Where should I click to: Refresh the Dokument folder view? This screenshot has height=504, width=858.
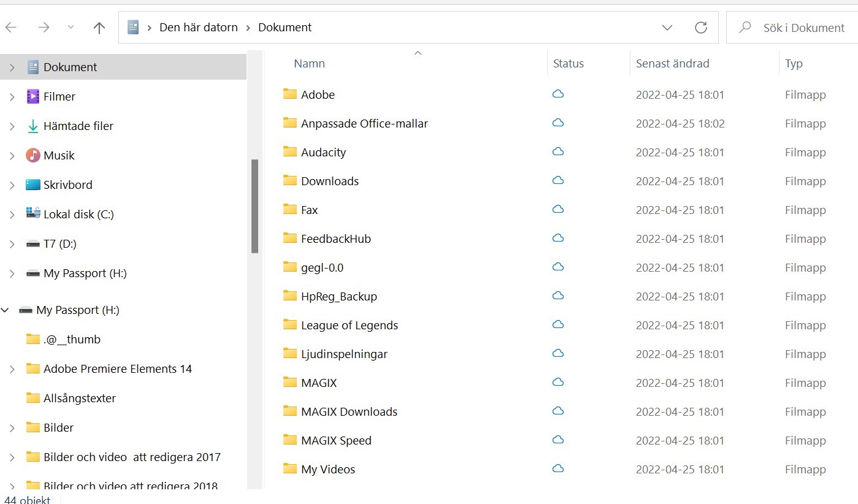pos(701,28)
